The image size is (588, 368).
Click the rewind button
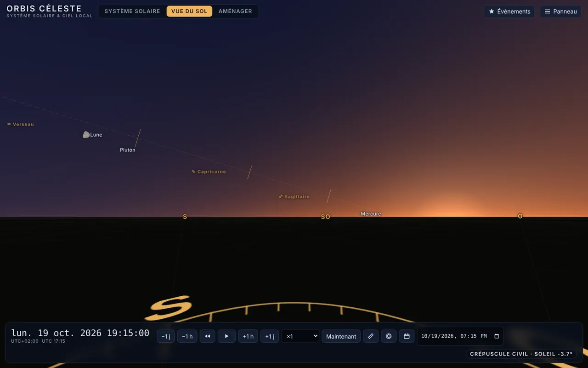pos(207,336)
